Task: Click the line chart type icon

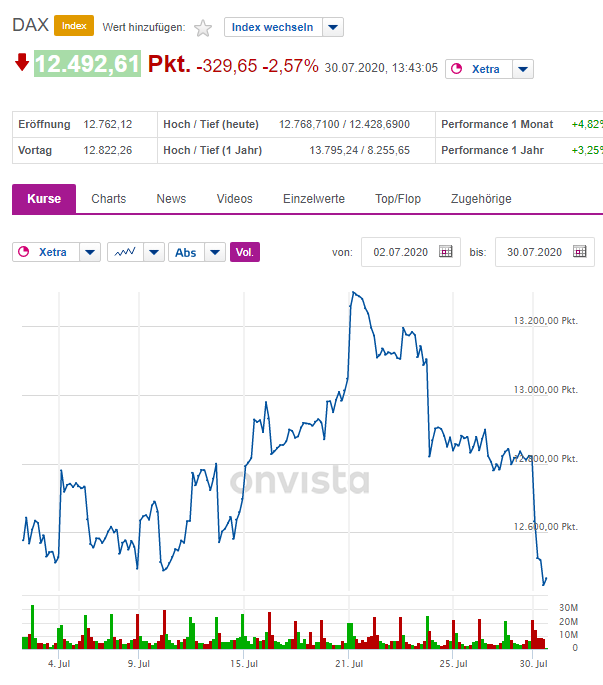Action: click(124, 252)
